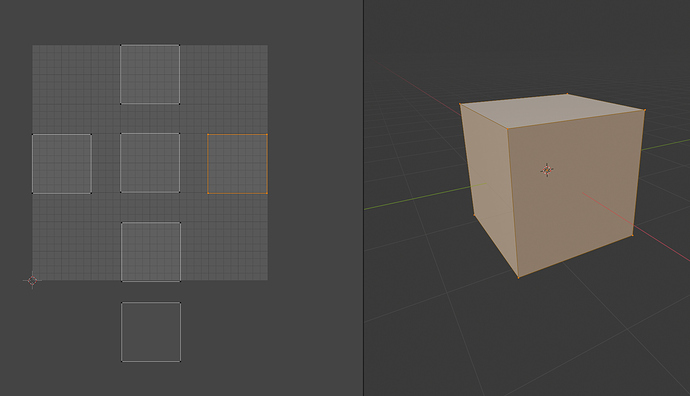Screen dimensions: 690x396
Task: Click the 2D cursor at UV grid corner
Action: 32,280
